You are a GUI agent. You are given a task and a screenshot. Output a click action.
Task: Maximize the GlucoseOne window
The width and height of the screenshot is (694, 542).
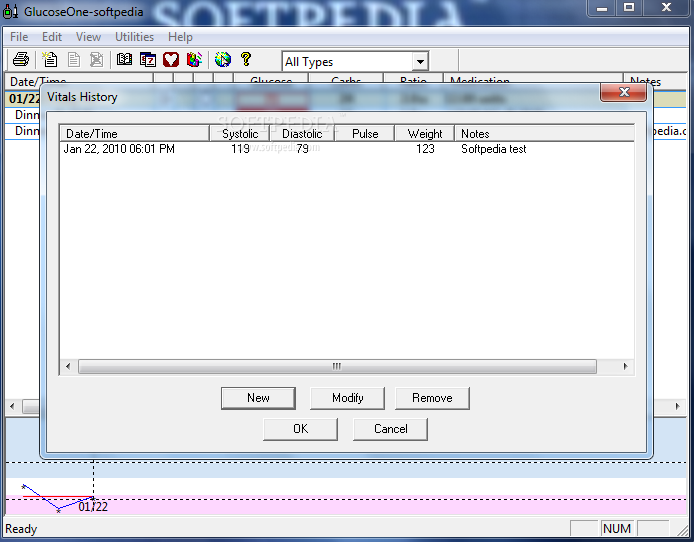(x=629, y=8)
